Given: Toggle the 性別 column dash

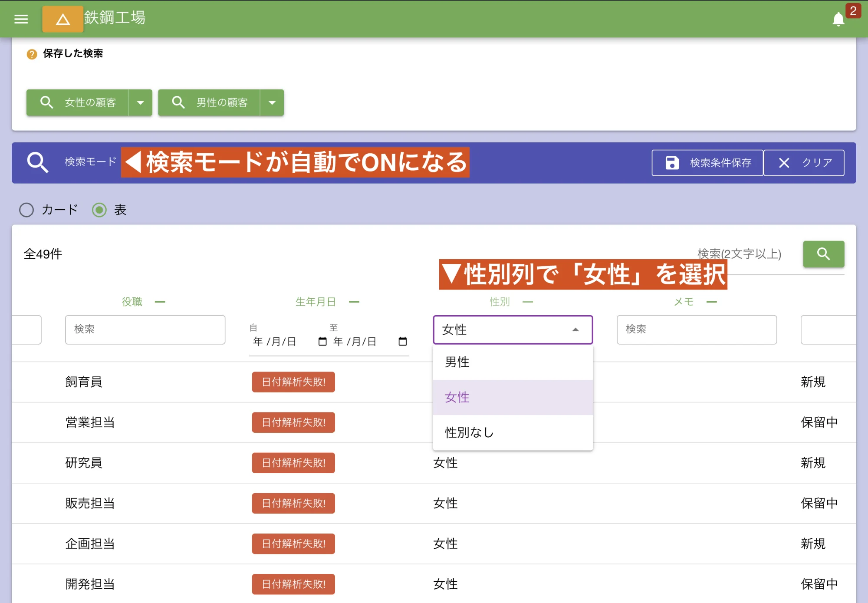Looking at the screenshot, I should pos(527,302).
